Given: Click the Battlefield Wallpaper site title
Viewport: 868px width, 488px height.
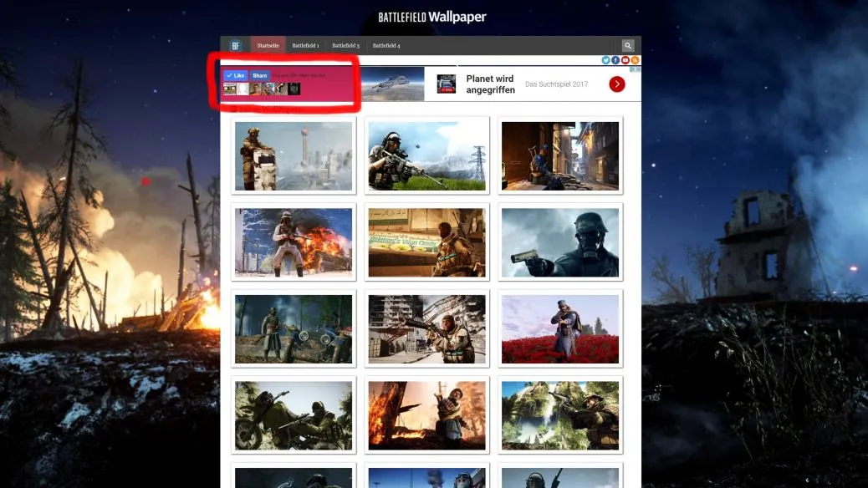Looking at the screenshot, I should coord(432,18).
